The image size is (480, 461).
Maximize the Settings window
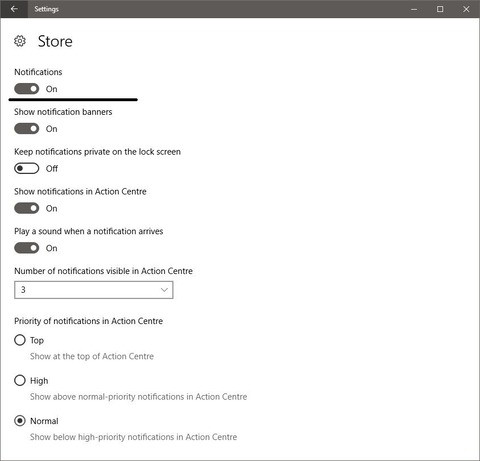pyautogui.click(x=440, y=9)
